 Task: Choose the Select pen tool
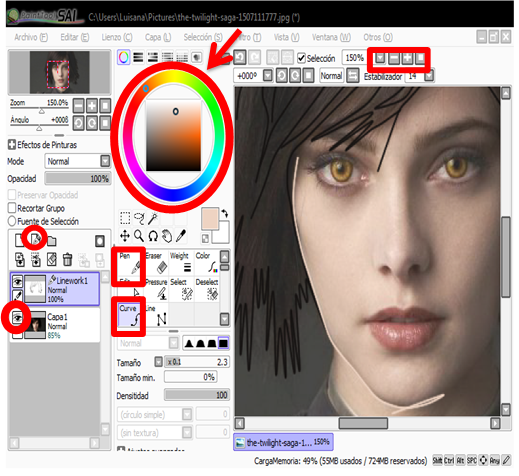(181, 289)
